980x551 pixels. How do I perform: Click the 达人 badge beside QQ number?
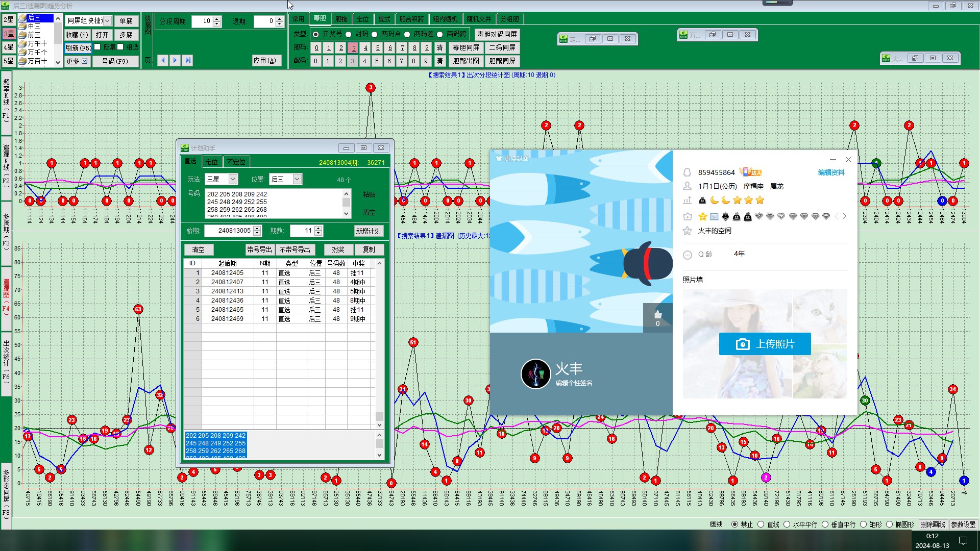pos(751,172)
